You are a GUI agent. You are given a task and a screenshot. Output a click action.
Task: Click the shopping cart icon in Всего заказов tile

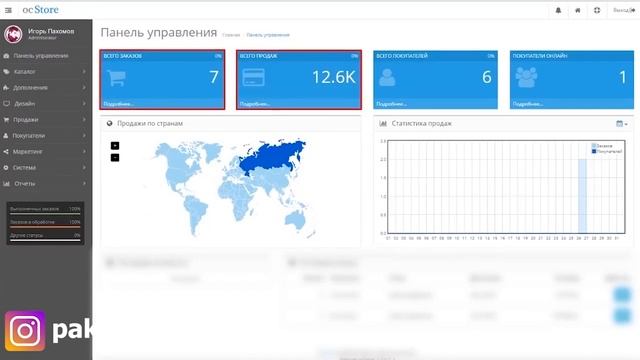(116, 78)
